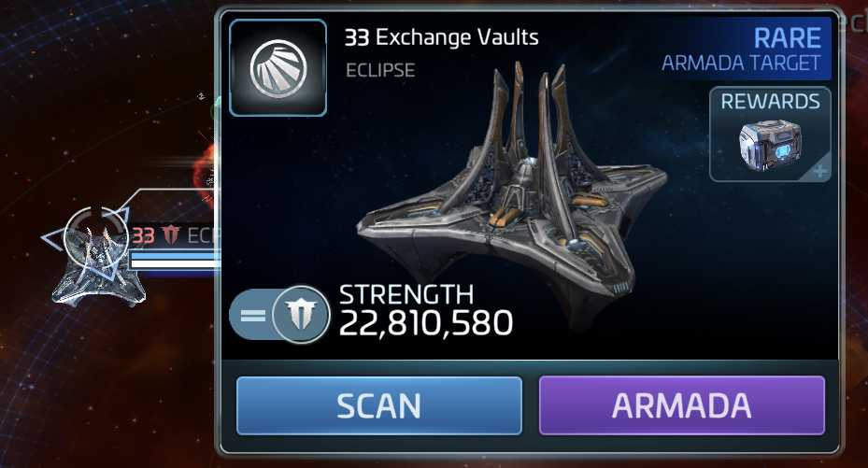This screenshot has width=868, height=468.
Task: Click the red shield icon on map label
Action: tap(171, 235)
